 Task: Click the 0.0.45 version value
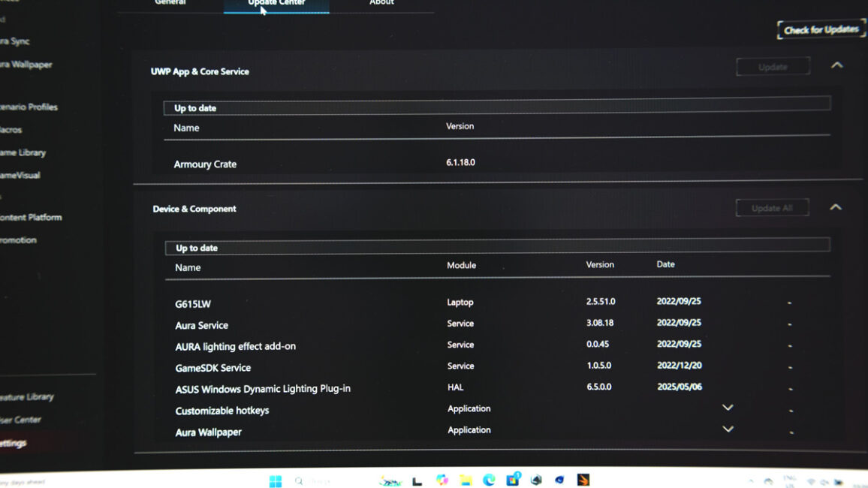click(598, 344)
